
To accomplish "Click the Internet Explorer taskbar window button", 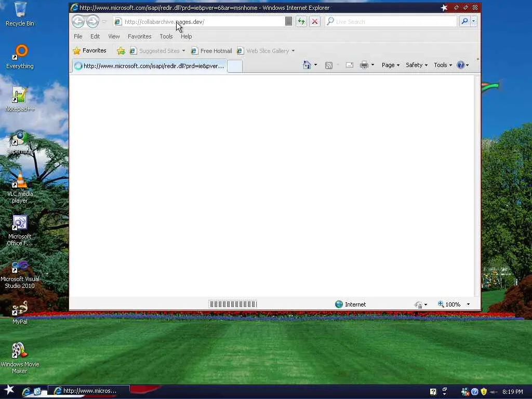I will click(88, 391).
